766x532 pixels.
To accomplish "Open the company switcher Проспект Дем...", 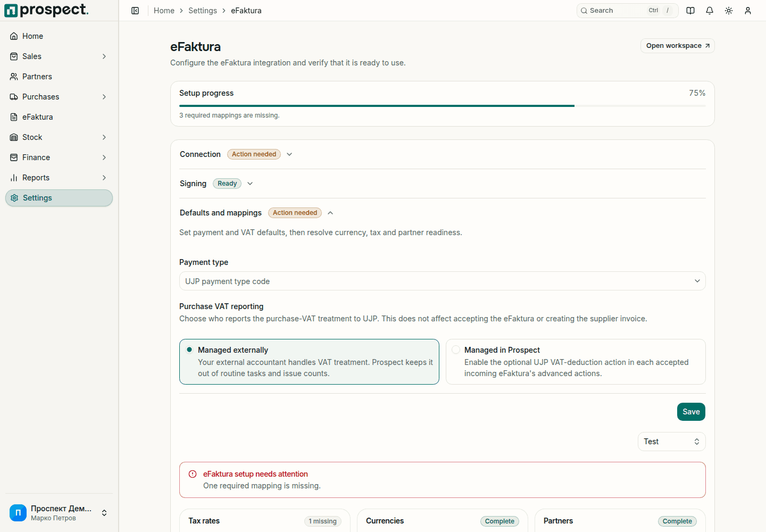I will (x=59, y=513).
